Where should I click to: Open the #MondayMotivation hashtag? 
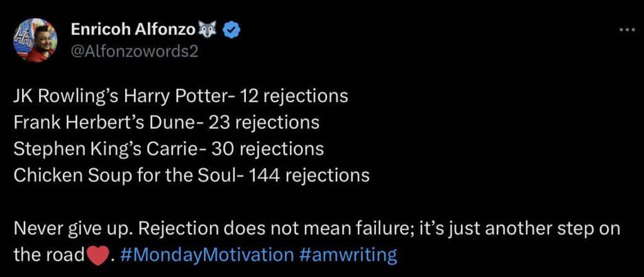point(206,255)
